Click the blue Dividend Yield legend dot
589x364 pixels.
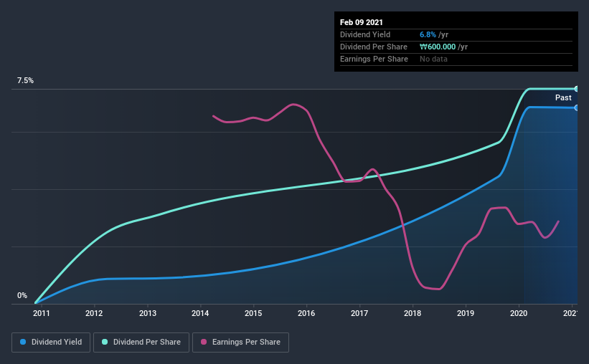[x=23, y=342]
